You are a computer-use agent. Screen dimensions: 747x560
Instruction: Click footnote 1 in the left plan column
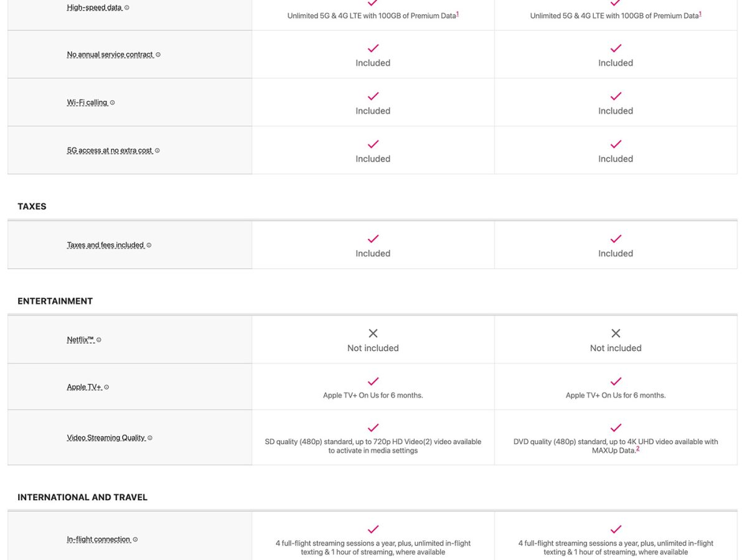click(458, 14)
